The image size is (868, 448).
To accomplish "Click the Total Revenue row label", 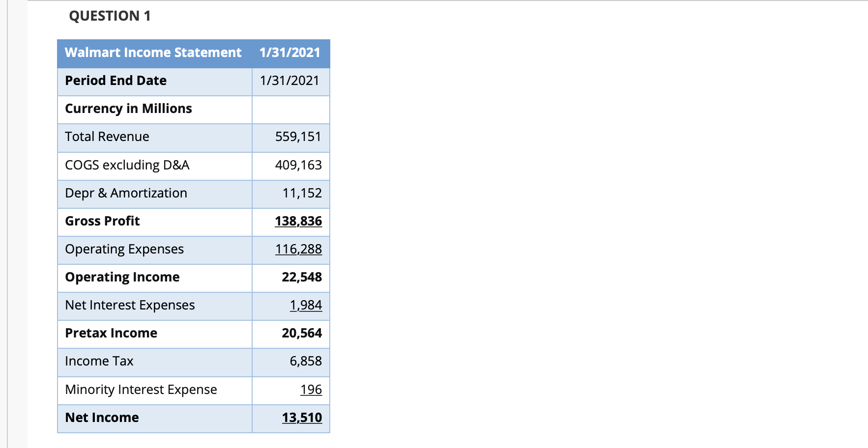I will click(107, 137).
